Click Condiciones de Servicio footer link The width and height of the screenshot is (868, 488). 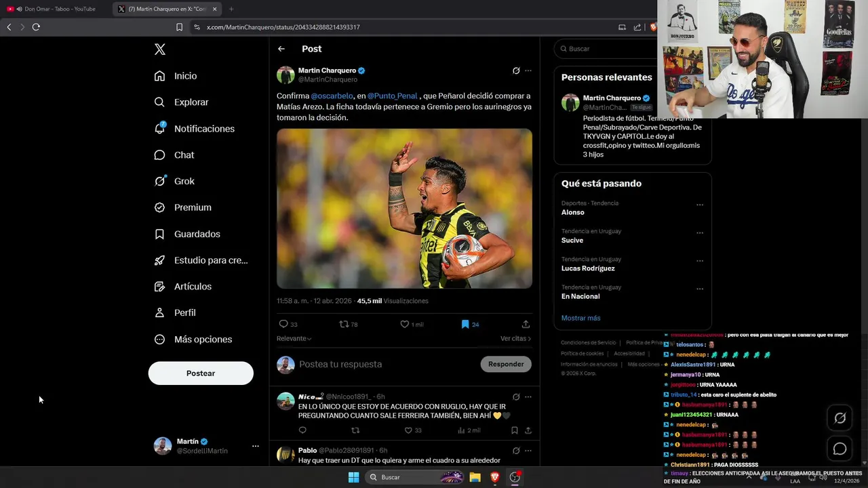pyautogui.click(x=589, y=343)
